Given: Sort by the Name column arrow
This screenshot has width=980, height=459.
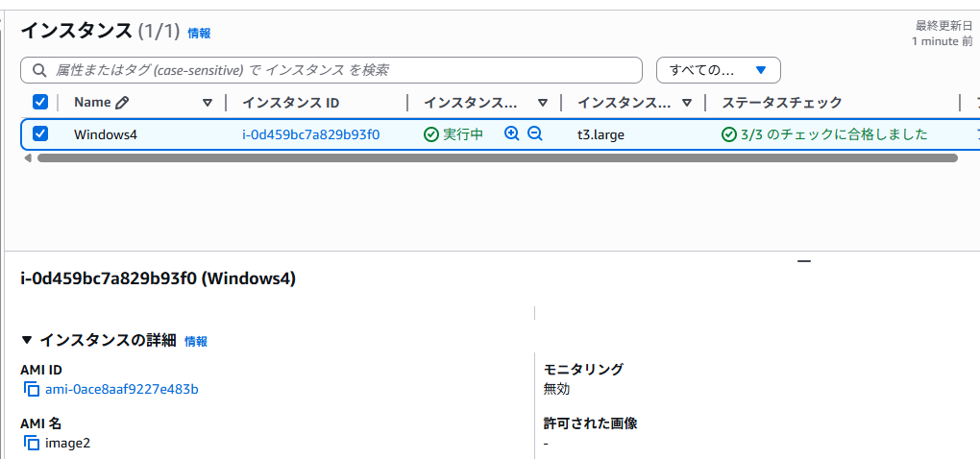Looking at the screenshot, I should (208, 103).
